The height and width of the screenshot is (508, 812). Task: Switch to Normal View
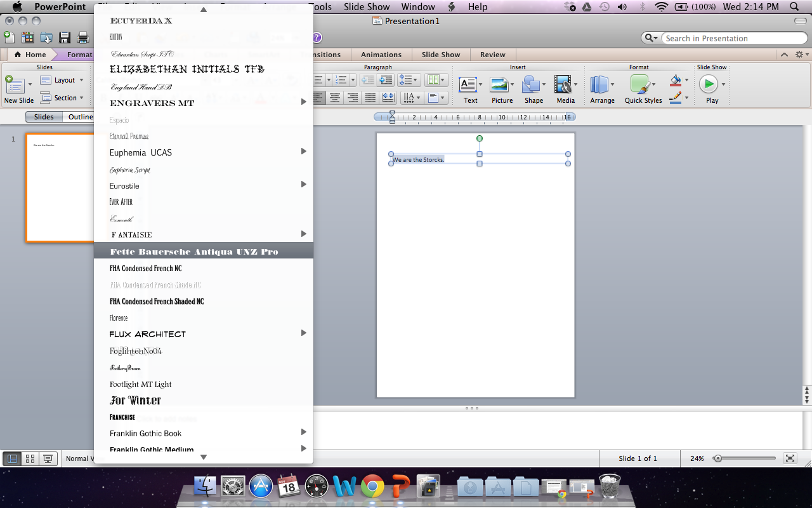(x=12, y=458)
